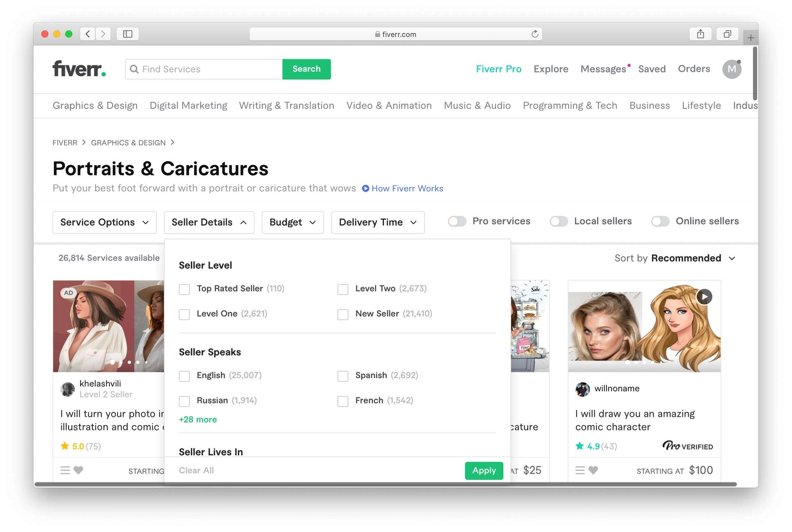Click the GRAPHICS & DESIGN breadcrumb
This screenshot has height=532, width=792.
(x=128, y=143)
